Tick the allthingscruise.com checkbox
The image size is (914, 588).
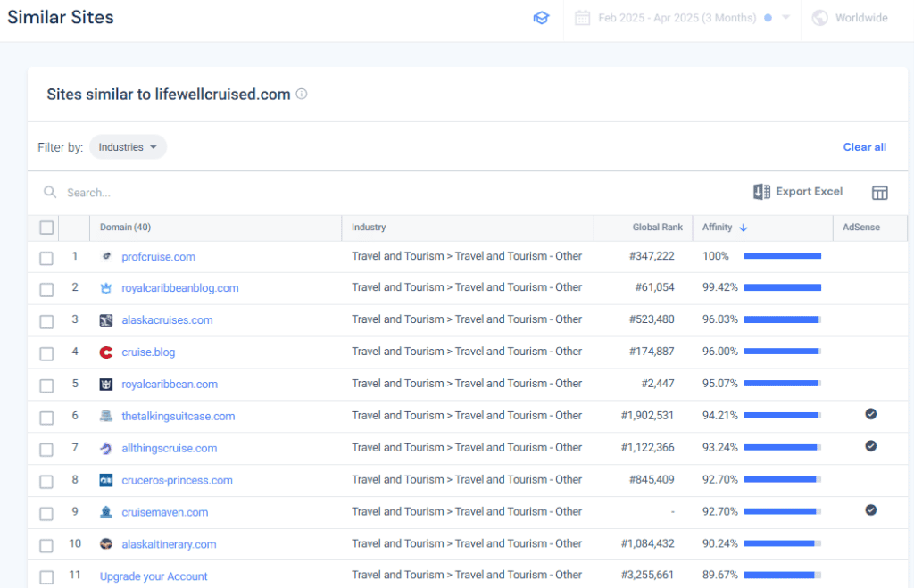pyautogui.click(x=46, y=450)
